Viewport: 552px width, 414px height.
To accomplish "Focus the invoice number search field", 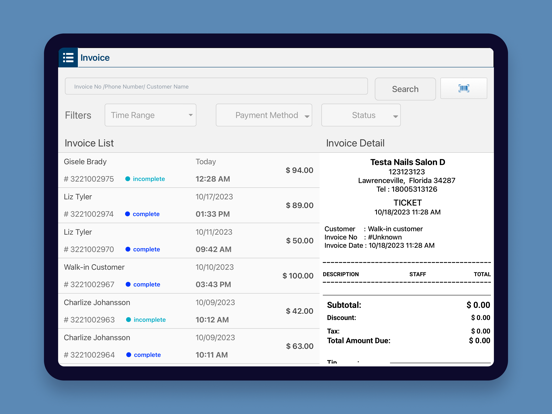I will 216,86.
